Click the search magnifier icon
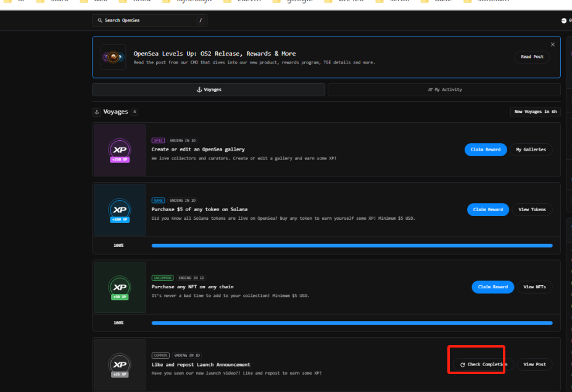572x392 pixels. pyautogui.click(x=99, y=20)
